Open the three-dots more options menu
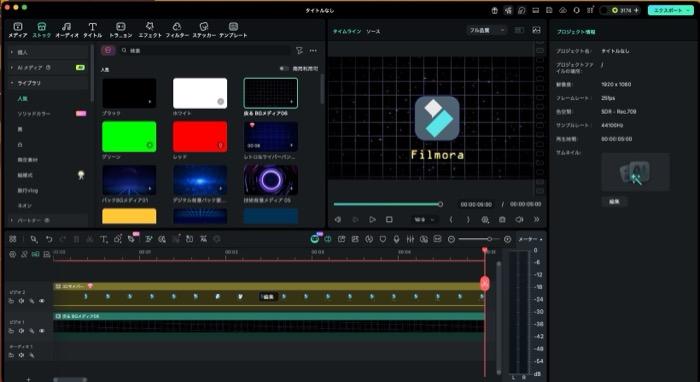The width and height of the screenshot is (700, 382). tap(313, 51)
